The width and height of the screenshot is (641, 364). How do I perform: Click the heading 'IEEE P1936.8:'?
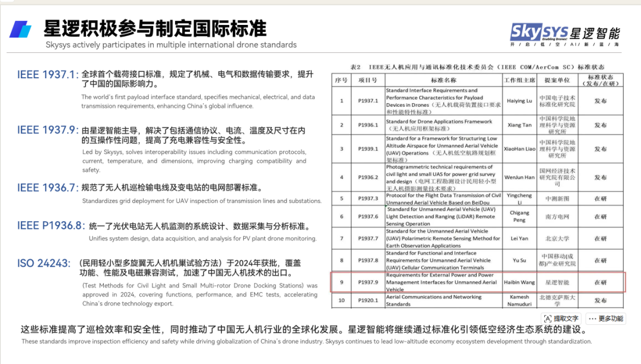point(51,226)
